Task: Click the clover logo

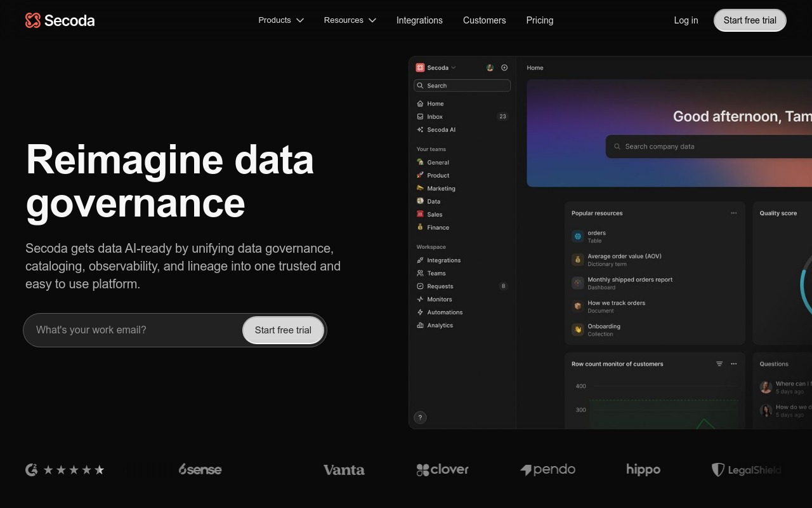Action: (442, 470)
